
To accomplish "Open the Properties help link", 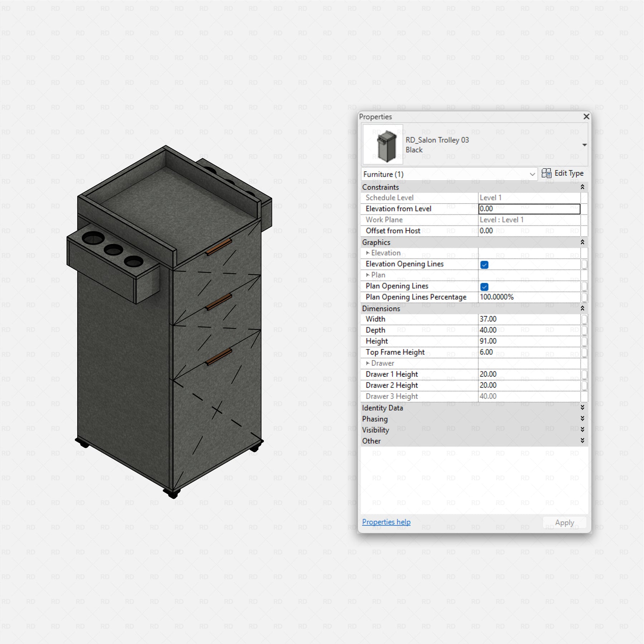I will tap(386, 522).
